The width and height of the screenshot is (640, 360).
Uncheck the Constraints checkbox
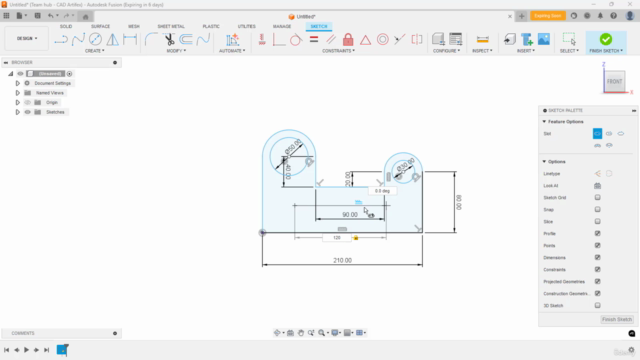point(598,269)
